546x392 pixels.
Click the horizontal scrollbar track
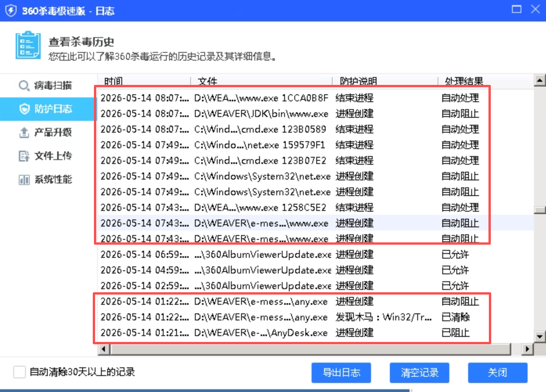311,349
